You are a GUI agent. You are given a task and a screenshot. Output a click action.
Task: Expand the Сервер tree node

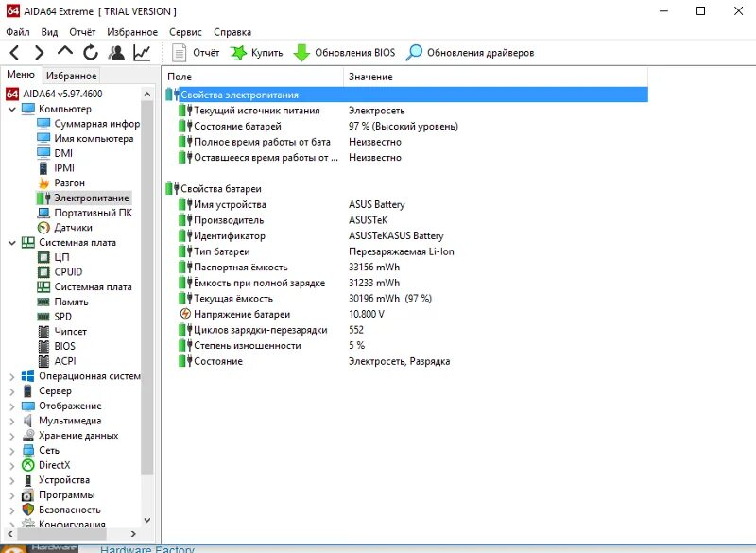tap(12, 391)
